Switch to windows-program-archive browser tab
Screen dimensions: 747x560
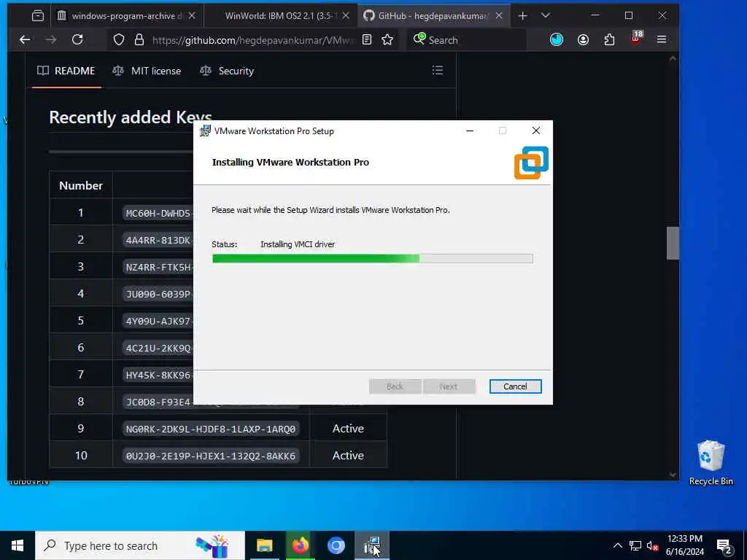click(127, 16)
